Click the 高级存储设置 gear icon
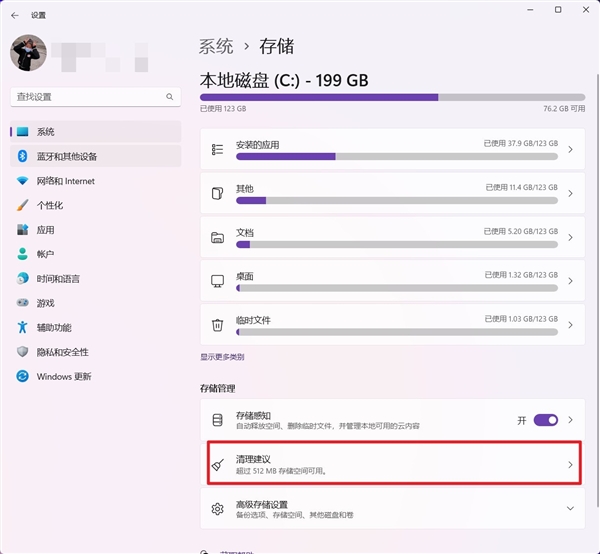 [x=217, y=509]
